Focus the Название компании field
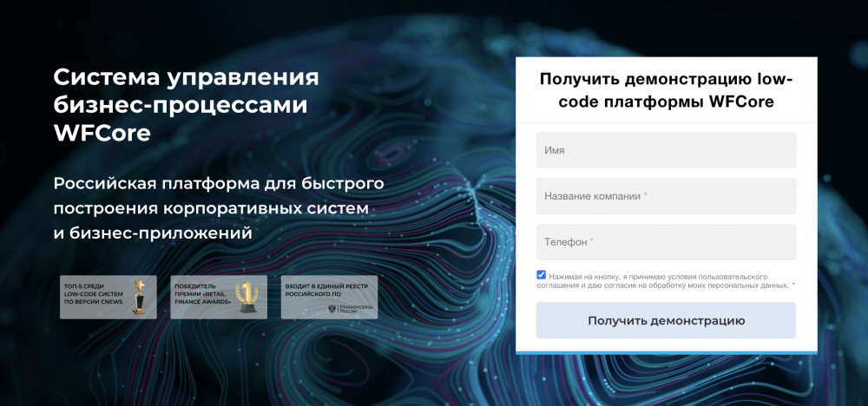 coord(666,196)
